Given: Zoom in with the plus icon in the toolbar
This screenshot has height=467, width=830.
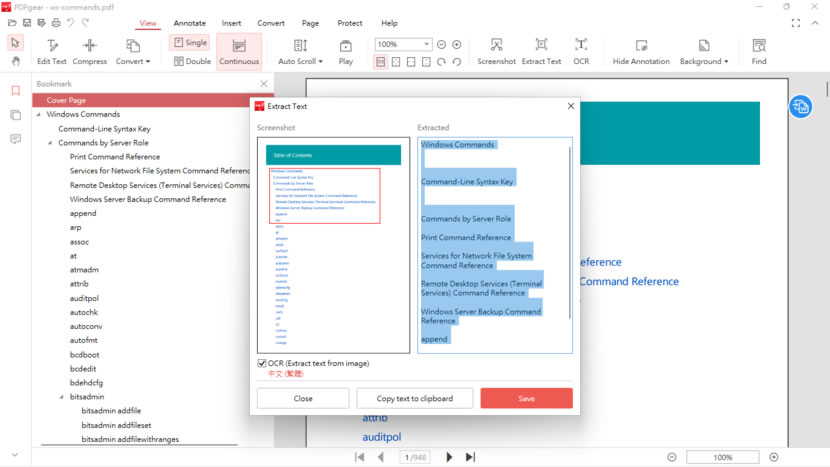Looking at the screenshot, I should pyautogui.click(x=457, y=44).
